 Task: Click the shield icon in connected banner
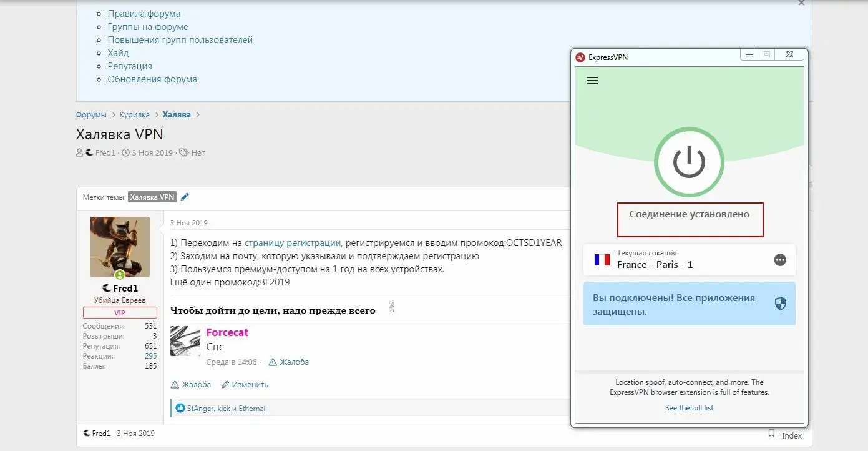click(x=780, y=304)
